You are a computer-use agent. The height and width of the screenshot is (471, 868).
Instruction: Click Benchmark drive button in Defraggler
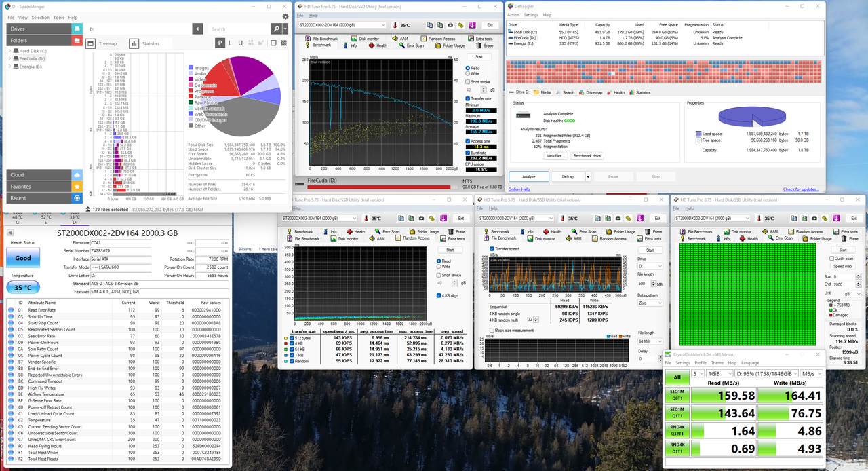point(587,155)
